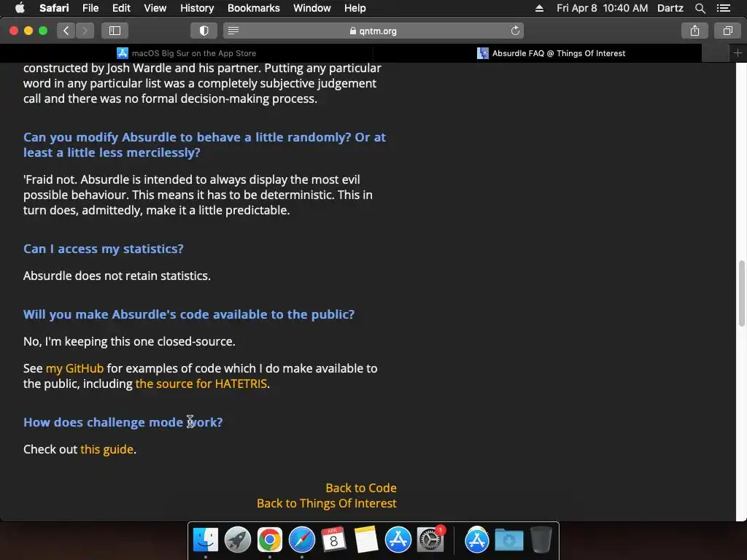Open App Store from the Dock
747x560 pixels.
pyautogui.click(x=398, y=540)
